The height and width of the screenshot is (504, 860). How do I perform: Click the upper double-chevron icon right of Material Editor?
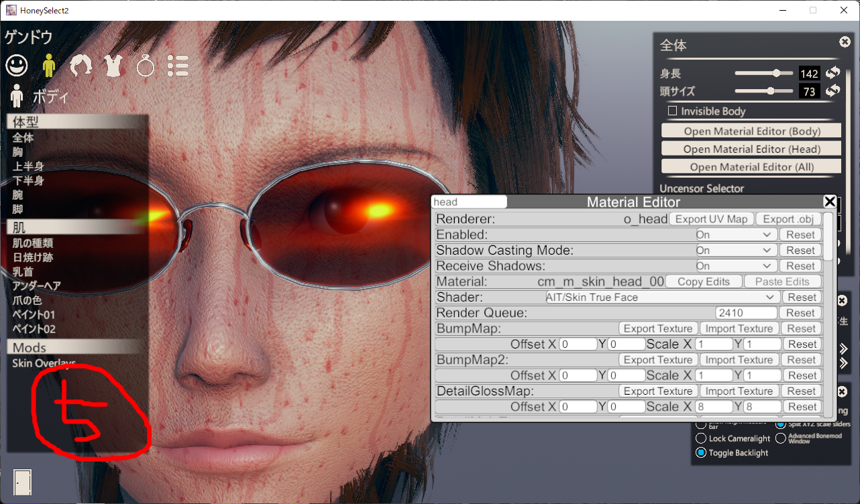(x=844, y=349)
